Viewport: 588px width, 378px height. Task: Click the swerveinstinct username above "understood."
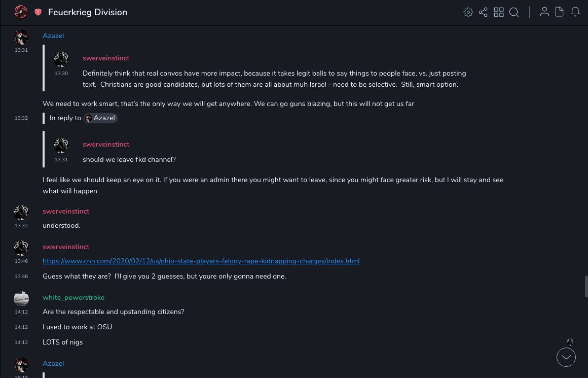point(66,212)
